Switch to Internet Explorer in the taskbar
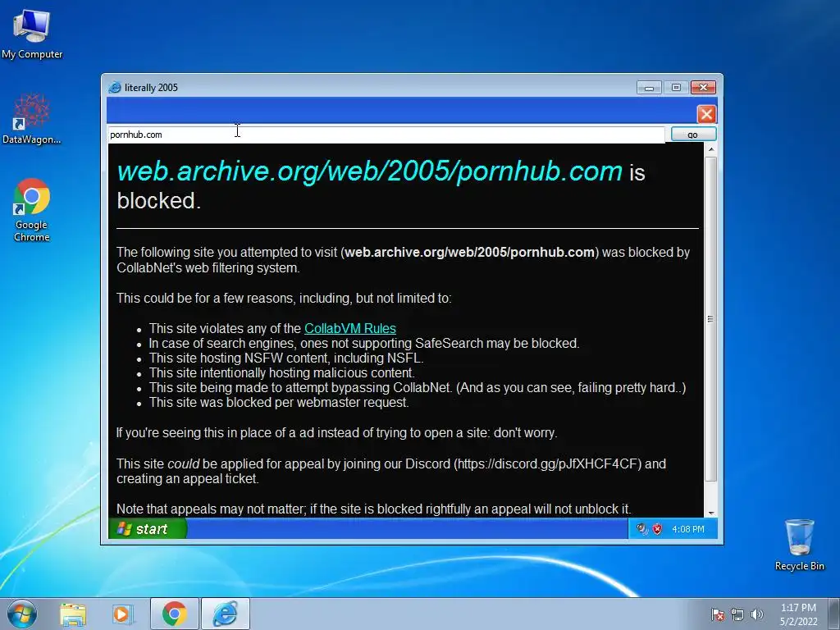Image resolution: width=840 pixels, height=630 pixels. click(x=226, y=614)
